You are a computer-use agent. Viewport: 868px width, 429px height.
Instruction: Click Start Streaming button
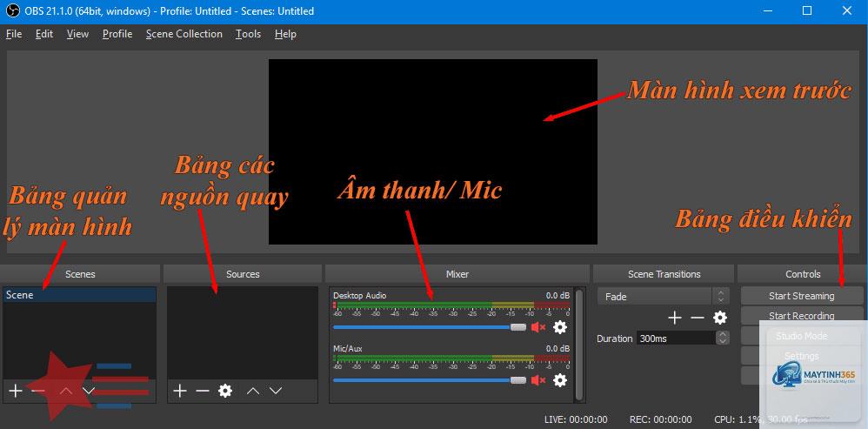802,296
